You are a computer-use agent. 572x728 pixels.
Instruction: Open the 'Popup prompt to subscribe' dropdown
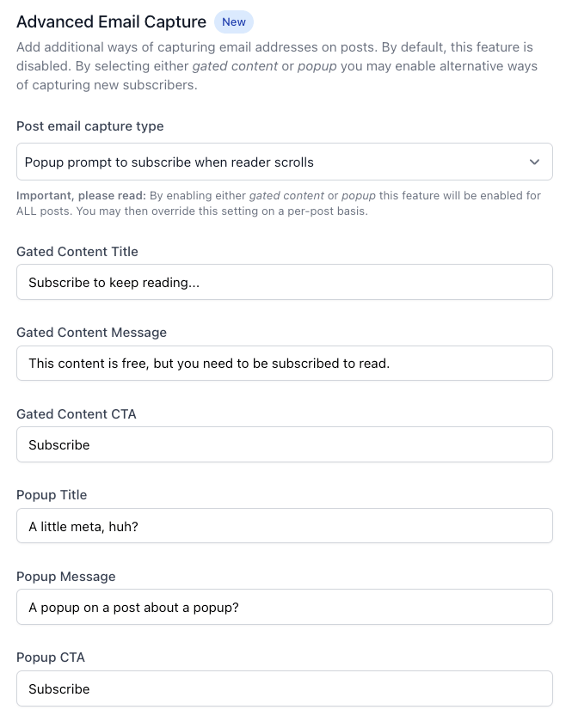coord(285,162)
